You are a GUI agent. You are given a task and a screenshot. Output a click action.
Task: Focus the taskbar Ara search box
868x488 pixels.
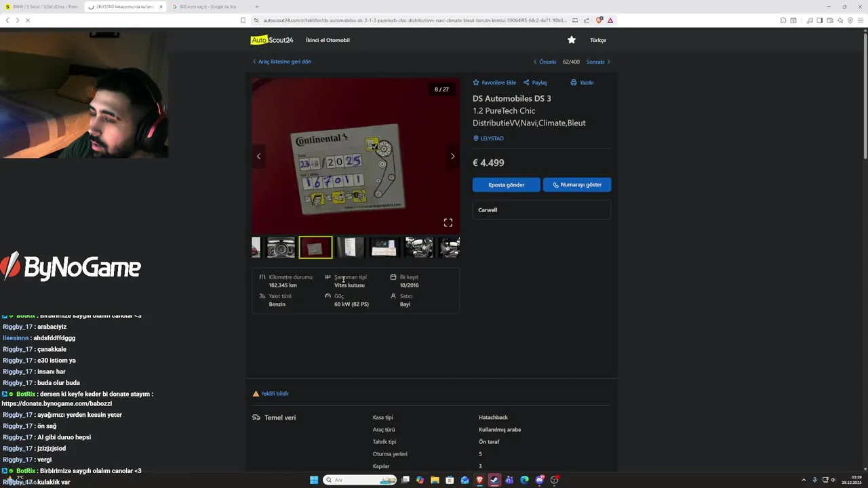pos(360,480)
